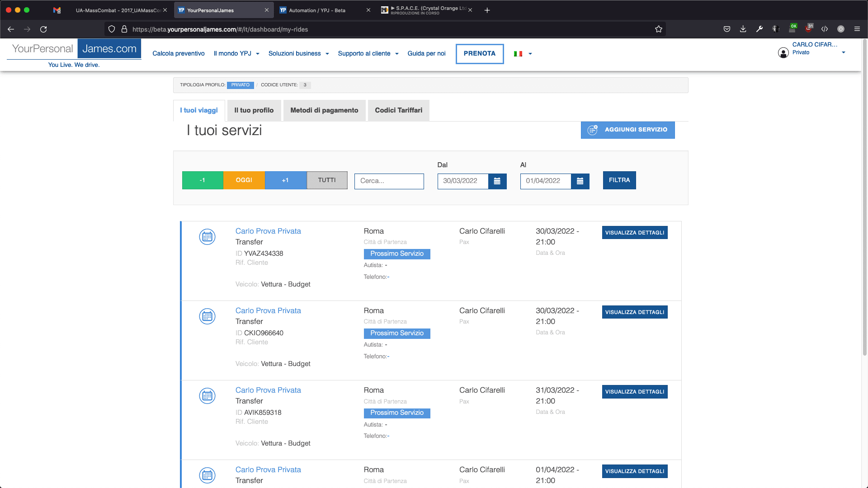The height and width of the screenshot is (488, 868).
Task: Click Calcola preventivo link
Action: 179,54
